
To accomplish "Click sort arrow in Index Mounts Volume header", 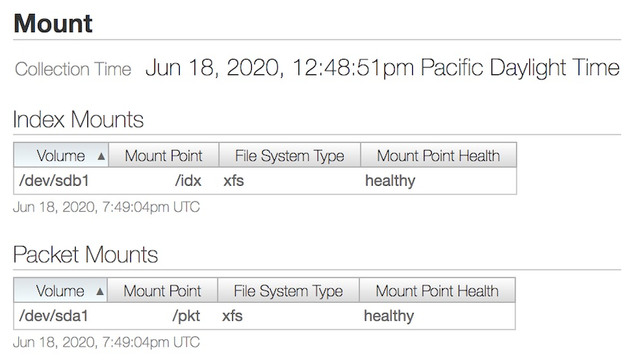I will [x=101, y=156].
